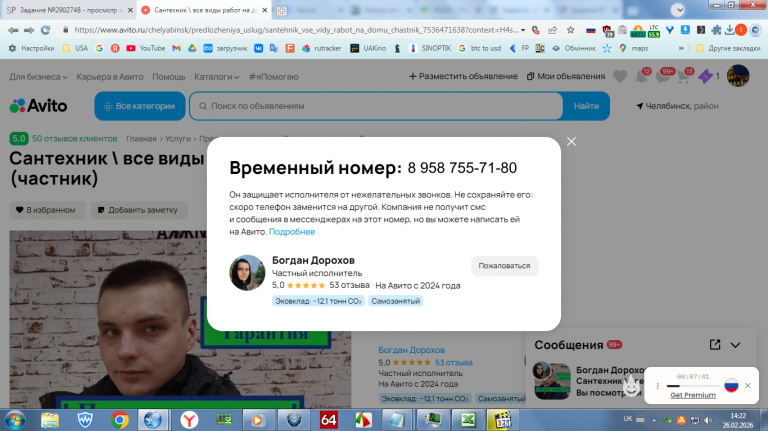This screenshot has width=768, height=431.
Task: Open YouTube bookmark
Action: [x=145, y=48]
